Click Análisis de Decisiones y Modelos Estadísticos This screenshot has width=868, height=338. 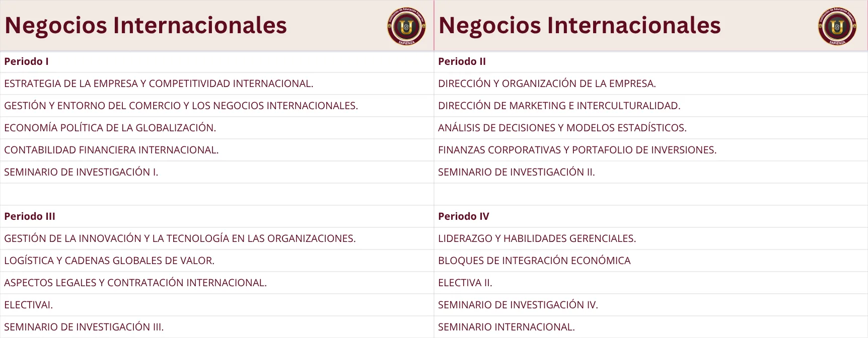coord(562,128)
